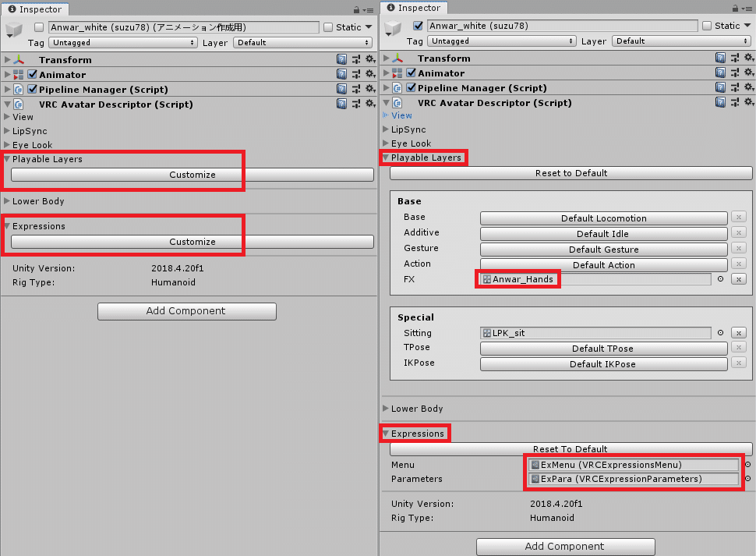Toggle Animator enabled checkbox in left Inspector
This screenshot has height=556, width=756.
click(x=32, y=74)
